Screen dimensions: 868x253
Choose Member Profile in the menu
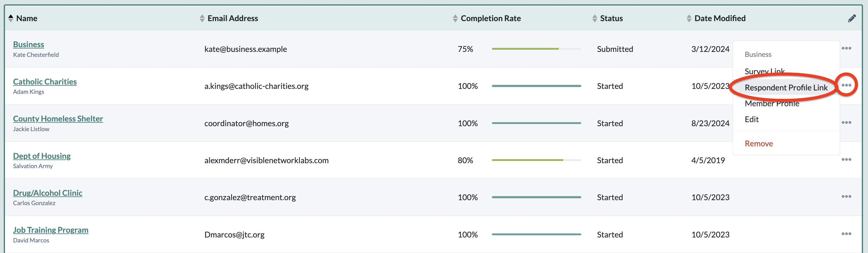[x=771, y=103]
